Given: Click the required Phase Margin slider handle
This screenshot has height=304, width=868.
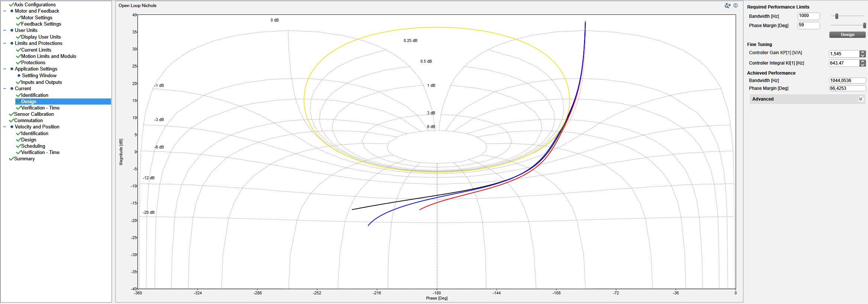Looking at the screenshot, I should click(865, 26).
